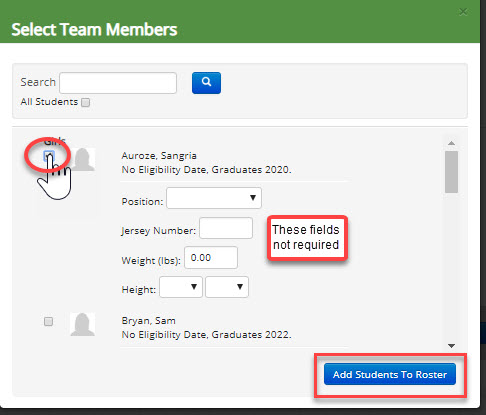Image resolution: width=486 pixels, height=415 pixels.
Task: Click the scrollbar down arrow
Action: coord(451,346)
